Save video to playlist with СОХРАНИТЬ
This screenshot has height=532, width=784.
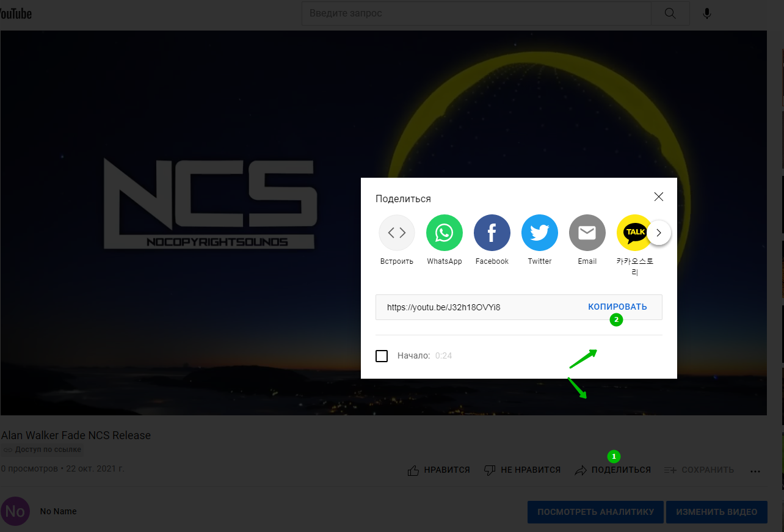pos(699,470)
